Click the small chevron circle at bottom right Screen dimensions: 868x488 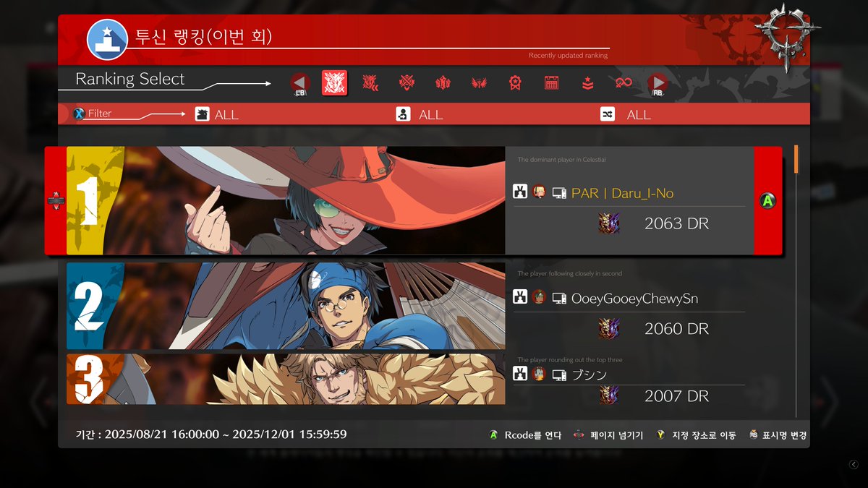pyautogui.click(x=854, y=464)
